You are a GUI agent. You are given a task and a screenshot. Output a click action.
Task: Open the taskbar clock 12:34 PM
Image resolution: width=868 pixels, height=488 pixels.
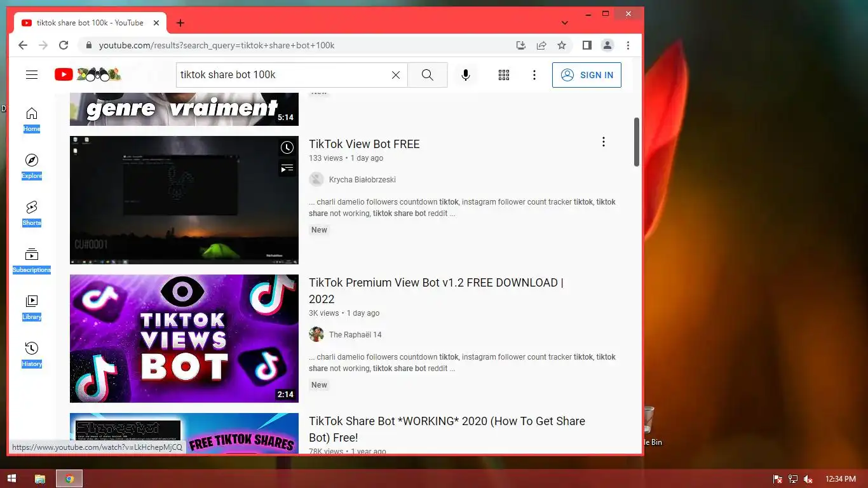click(x=841, y=478)
